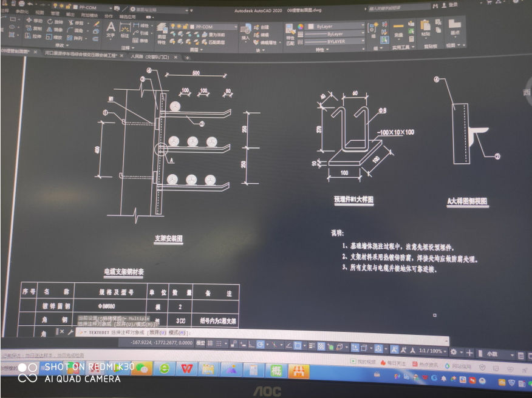
Task: Click the PP-COM layer color swatch in ribbon
Action: point(193,27)
